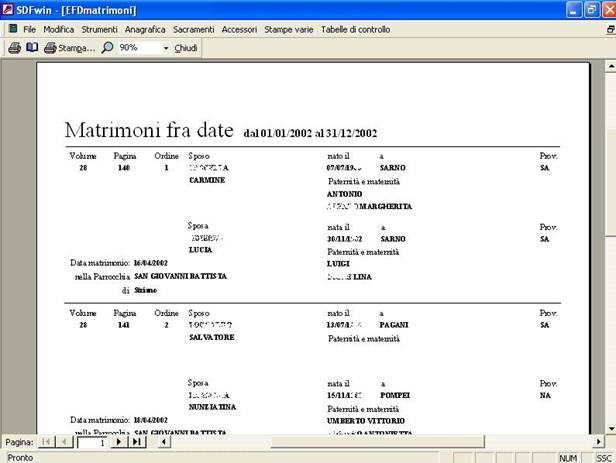The image size is (616, 463).
Task: Restore the inner document window button
Action: click(610, 29)
